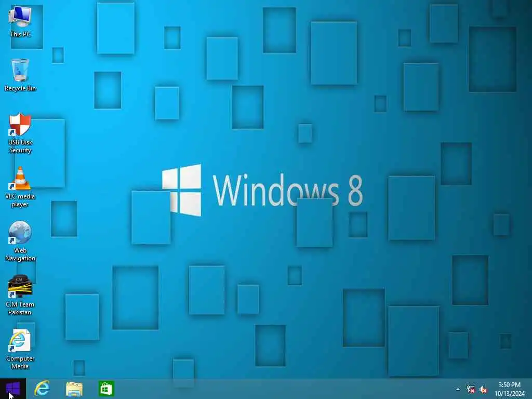
Task: Launch Internet Explorer from taskbar
Action: pyautogui.click(x=42, y=389)
